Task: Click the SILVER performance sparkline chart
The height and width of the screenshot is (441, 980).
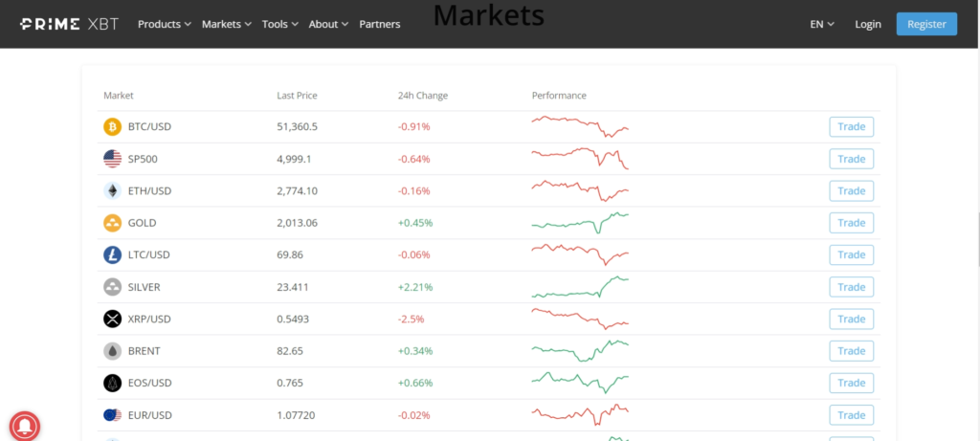Action: pos(580,287)
